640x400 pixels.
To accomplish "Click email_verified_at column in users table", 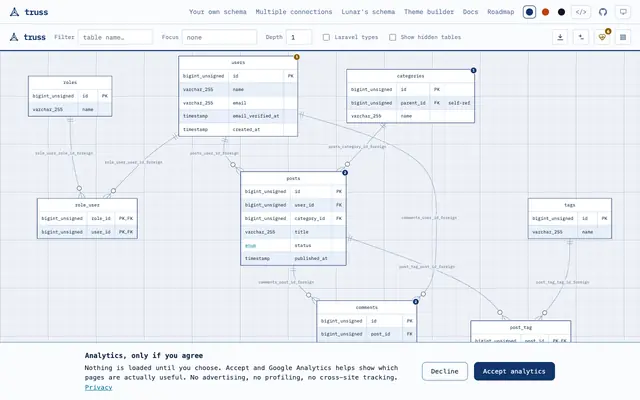I will pos(256,116).
